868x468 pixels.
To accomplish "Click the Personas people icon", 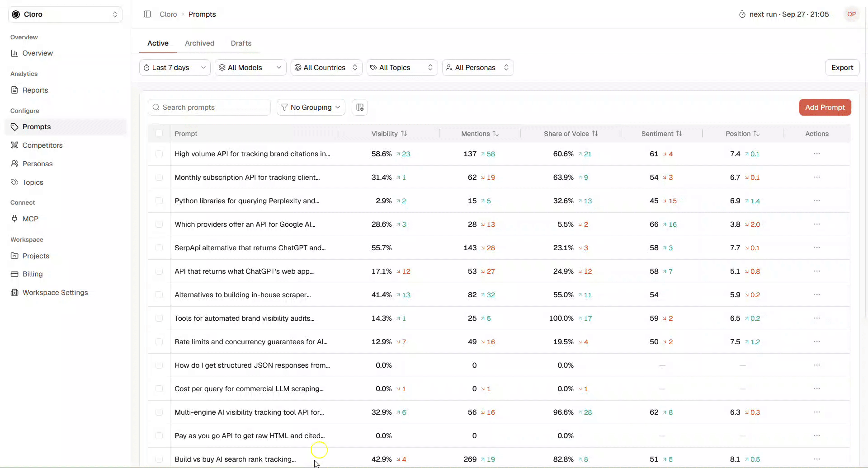I will [x=14, y=164].
